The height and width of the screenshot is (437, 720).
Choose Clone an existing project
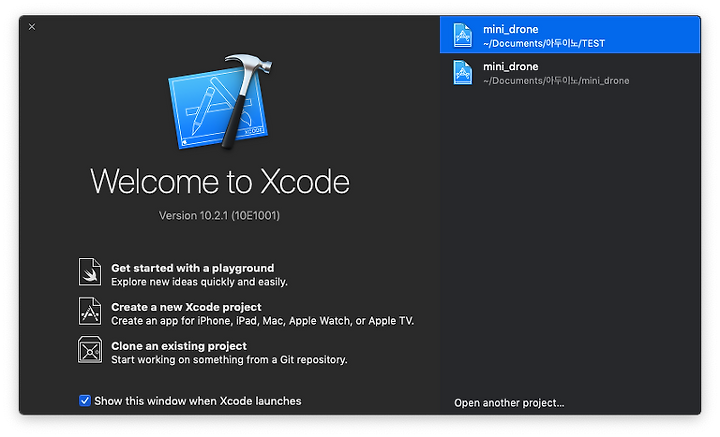point(179,346)
